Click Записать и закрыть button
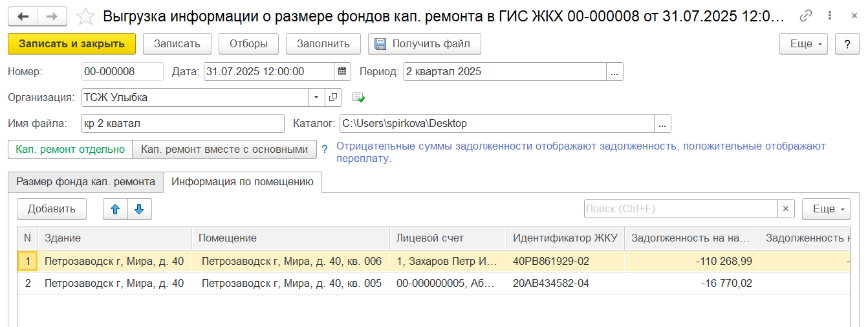This screenshot has width=868, height=327. point(72,44)
